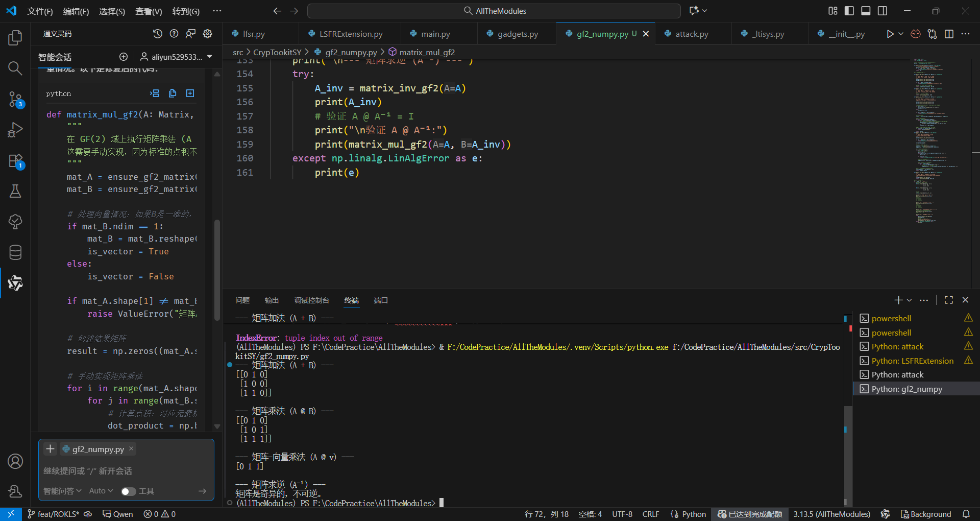Click the feat/ROKLS branch in status bar
This screenshot has width=980, height=521.
click(x=54, y=514)
